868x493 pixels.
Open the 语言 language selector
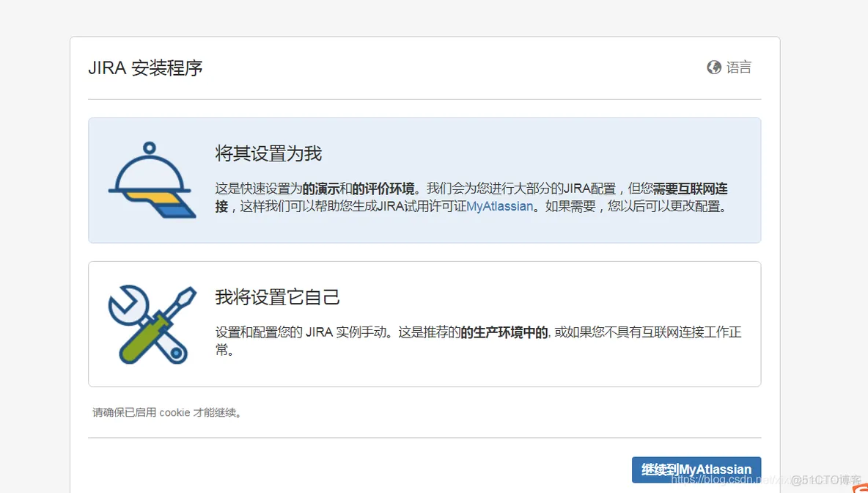coord(729,67)
